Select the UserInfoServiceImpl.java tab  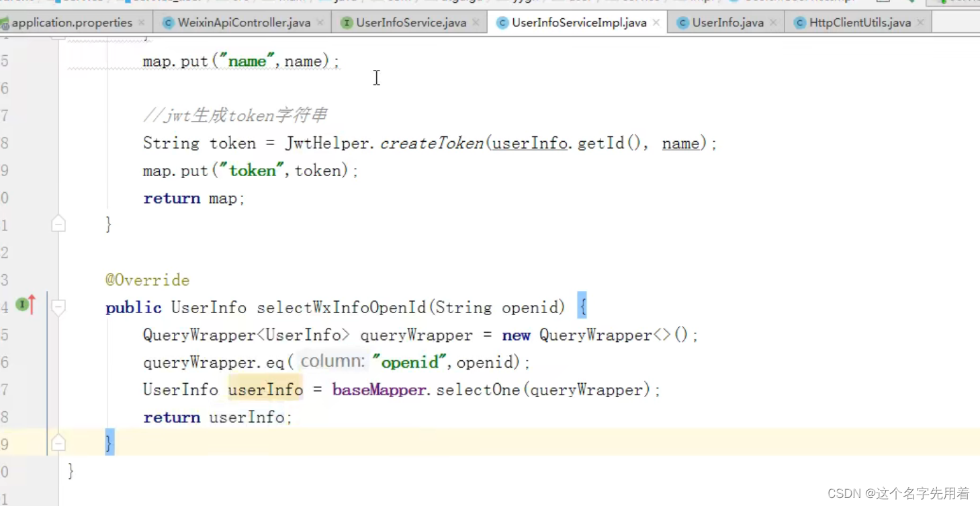click(x=578, y=23)
